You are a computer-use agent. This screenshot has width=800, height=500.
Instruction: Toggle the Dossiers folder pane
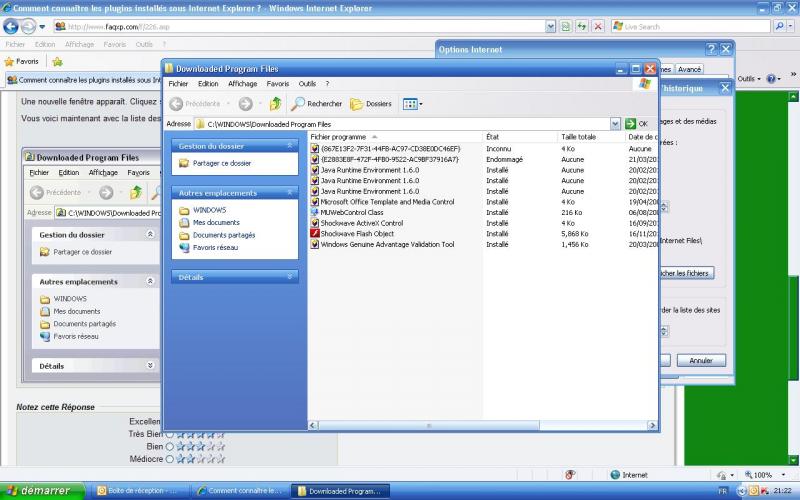[371, 104]
